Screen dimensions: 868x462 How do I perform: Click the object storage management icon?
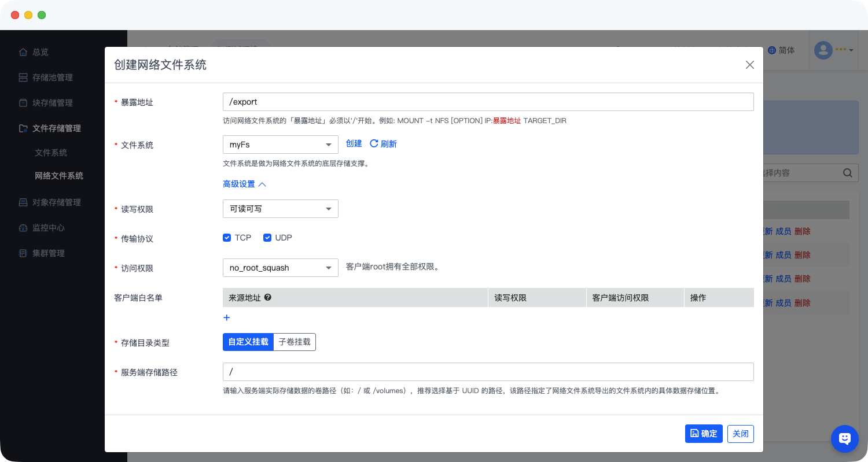(23, 202)
